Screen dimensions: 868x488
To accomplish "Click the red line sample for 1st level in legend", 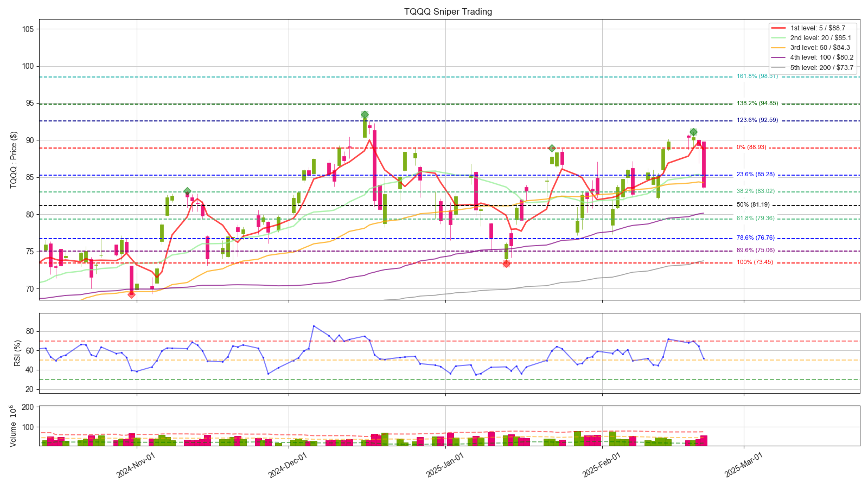I will [778, 28].
